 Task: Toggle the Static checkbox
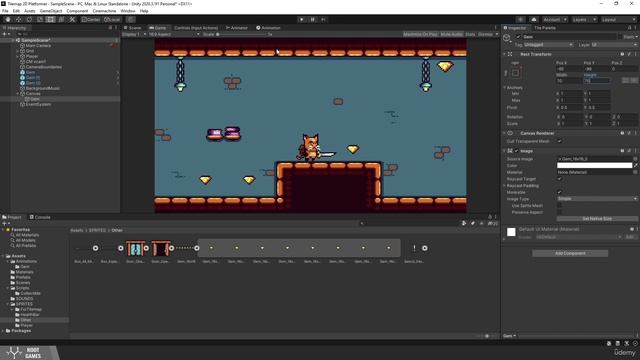[x=620, y=37]
